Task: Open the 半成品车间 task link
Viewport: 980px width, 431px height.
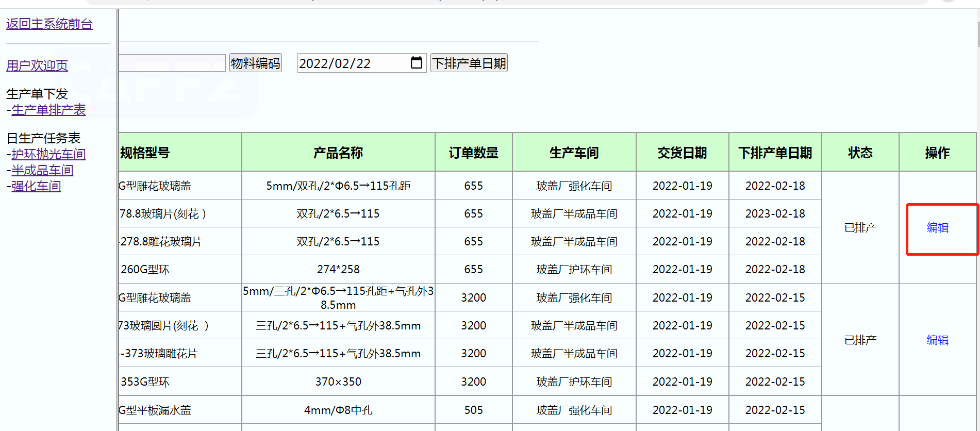Action: pyautogui.click(x=42, y=170)
